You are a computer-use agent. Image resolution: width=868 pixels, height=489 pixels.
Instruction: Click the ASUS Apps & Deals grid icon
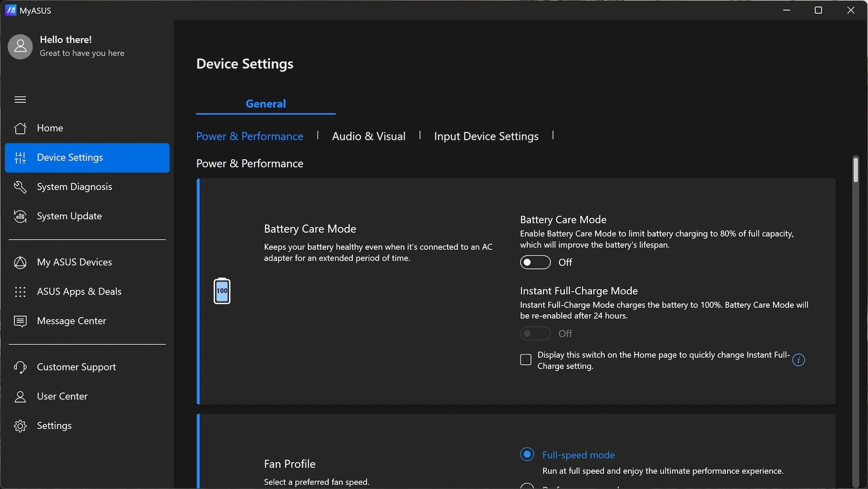click(20, 292)
